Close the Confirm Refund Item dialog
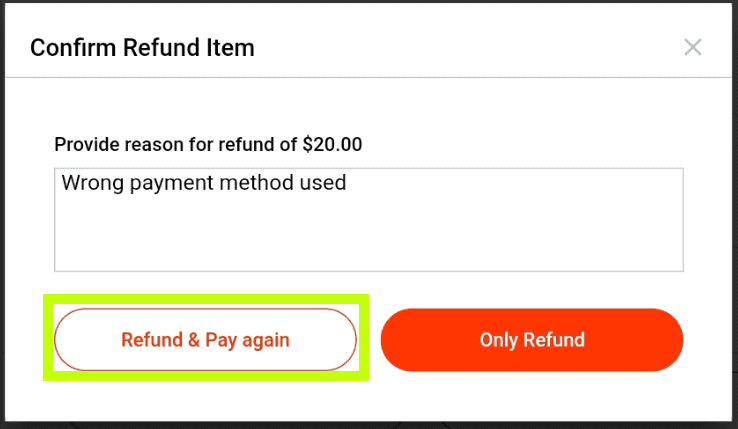The width and height of the screenshot is (738, 429). (x=693, y=47)
